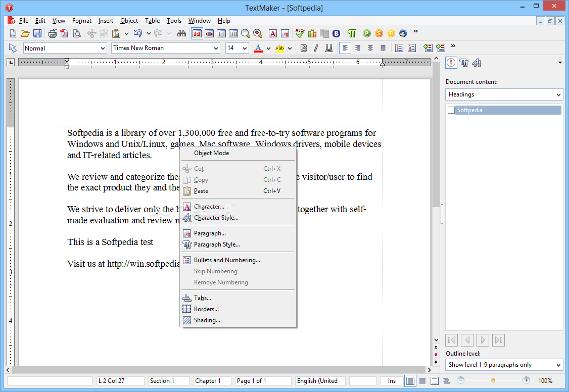This screenshot has width=569, height=392.
Task: Decrease indent with green left arrow
Action: coord(428,48)
